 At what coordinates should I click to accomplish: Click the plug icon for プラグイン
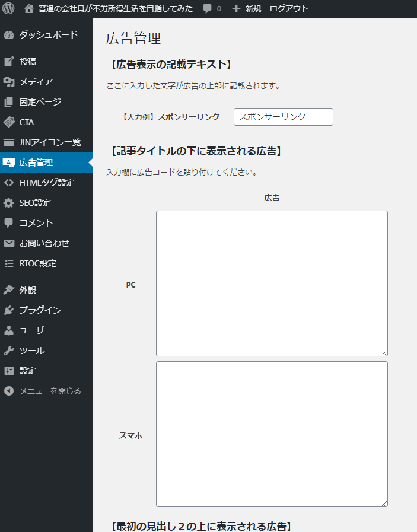9,310
